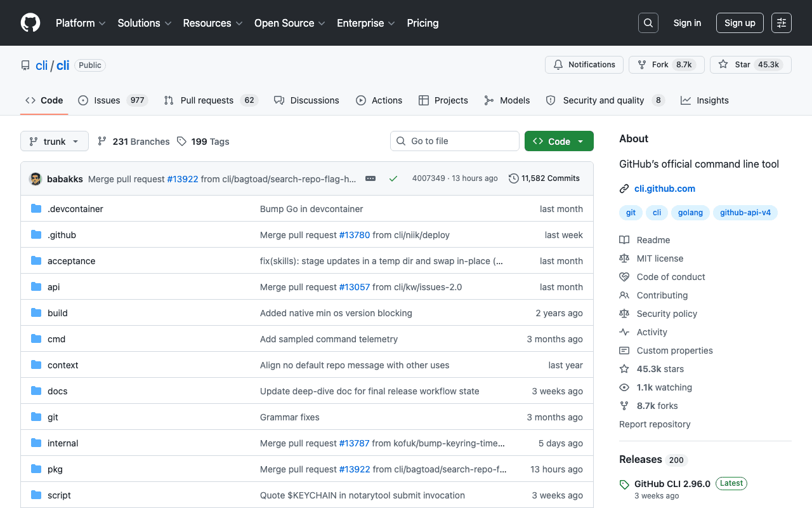Click the .devcontainer folder icon

tap(36, 209)
